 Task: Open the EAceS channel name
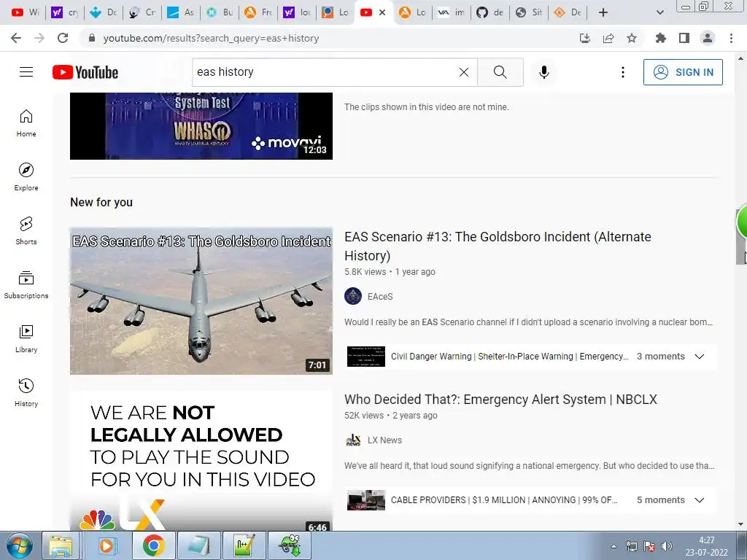pos(380,296)
